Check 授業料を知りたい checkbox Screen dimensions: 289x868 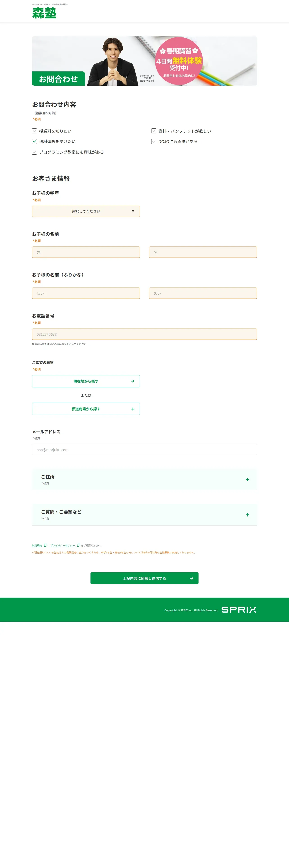[34, 131]
